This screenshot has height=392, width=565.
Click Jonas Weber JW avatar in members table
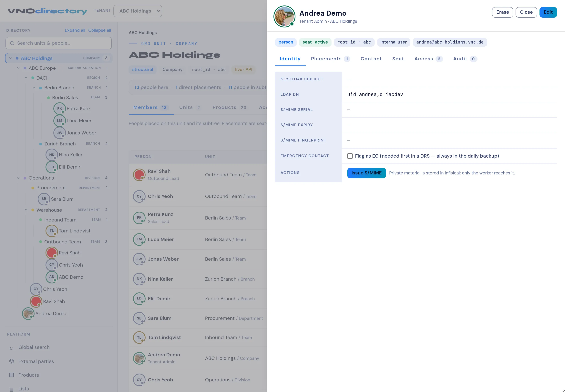point(139,259)
